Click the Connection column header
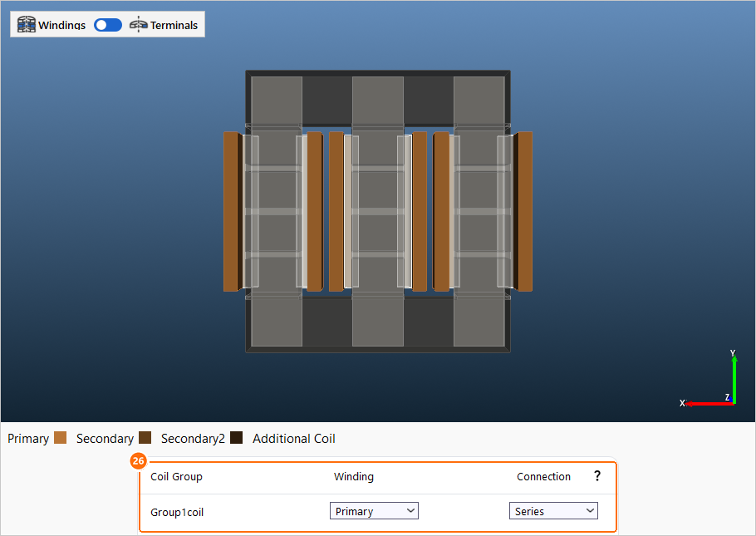 tap(543, 477)
